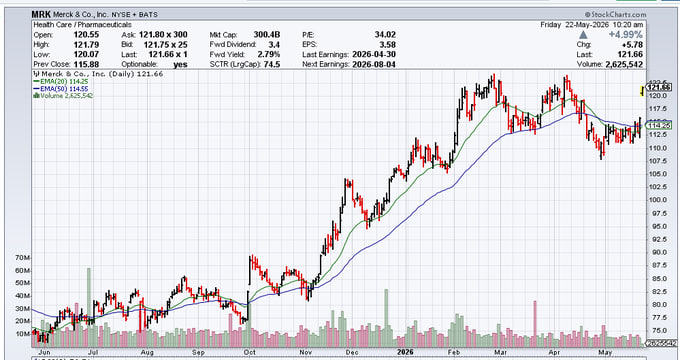This screenshot has width=680, height=360.
Task: Click the SCTR (LrgCap) value 74.5
Action: coord(272,64)
